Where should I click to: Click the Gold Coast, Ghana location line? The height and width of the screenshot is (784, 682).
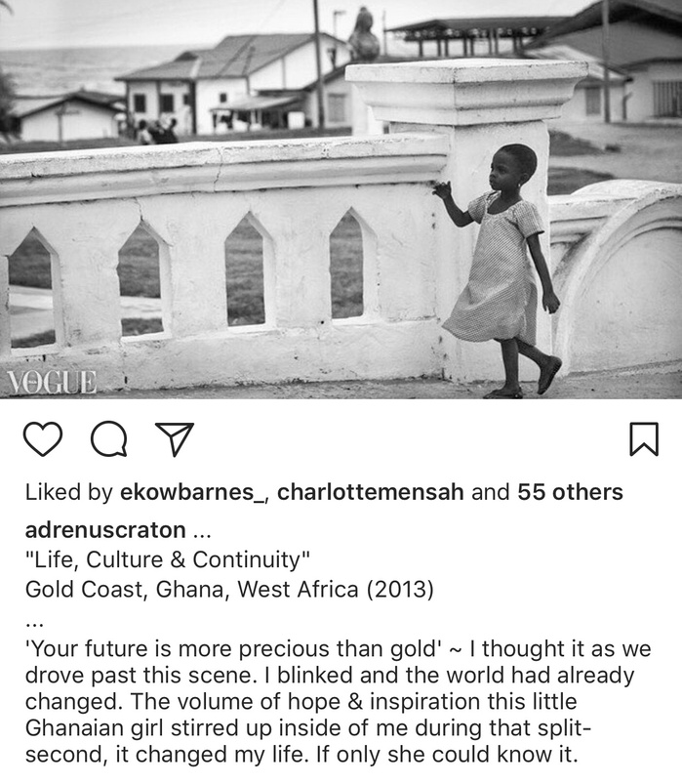point(229,589)
